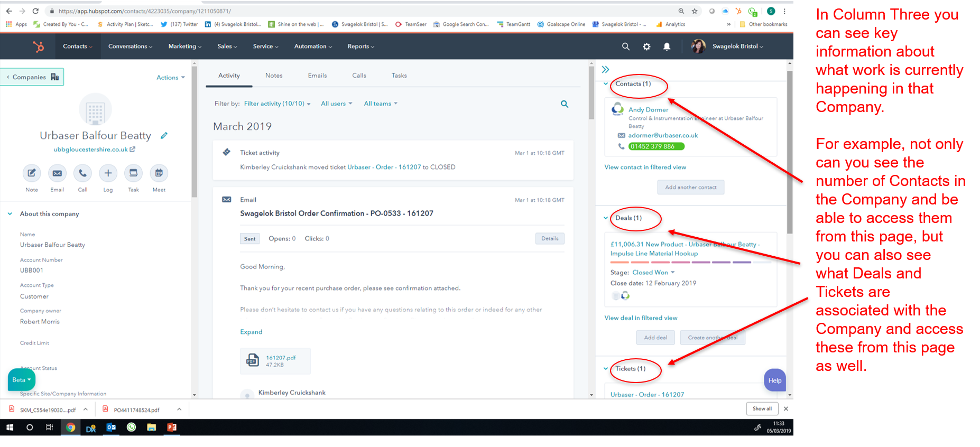Click the Call action icon
The image size is (980, 447).
(82, 173)
